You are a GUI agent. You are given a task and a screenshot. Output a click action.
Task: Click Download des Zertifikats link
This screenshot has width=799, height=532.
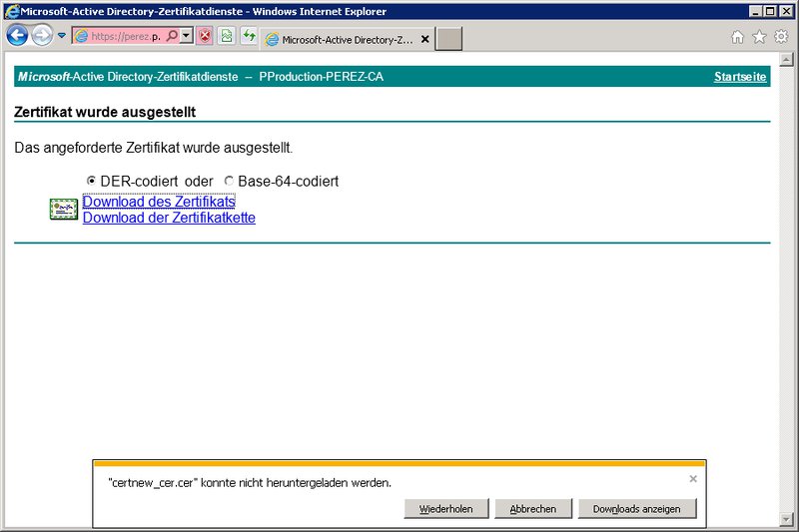tap(159, 202)
